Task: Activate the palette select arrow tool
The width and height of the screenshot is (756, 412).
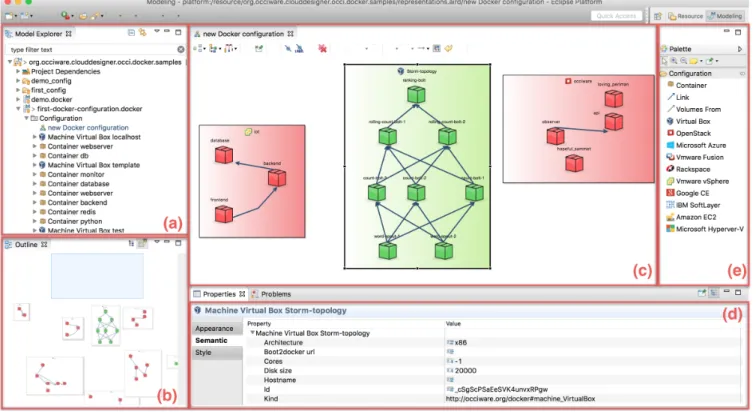Action: tap(664, 61)
